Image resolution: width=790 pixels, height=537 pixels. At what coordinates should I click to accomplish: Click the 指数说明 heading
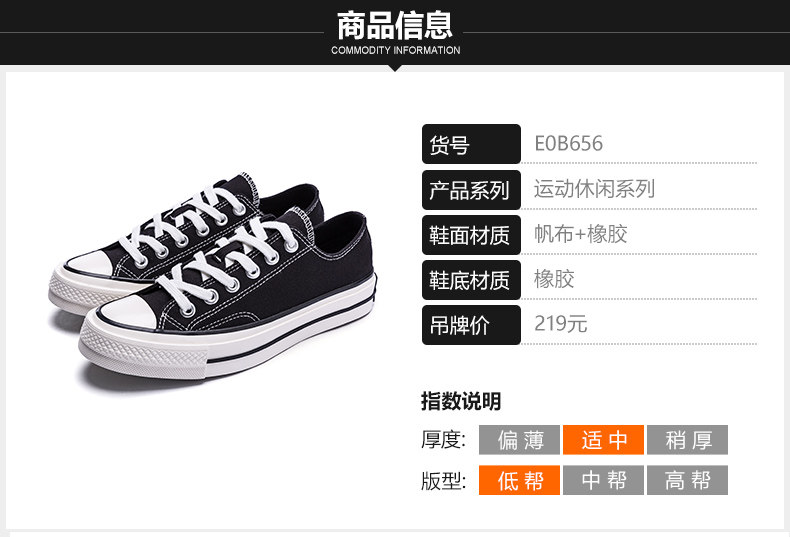[461, 401]
